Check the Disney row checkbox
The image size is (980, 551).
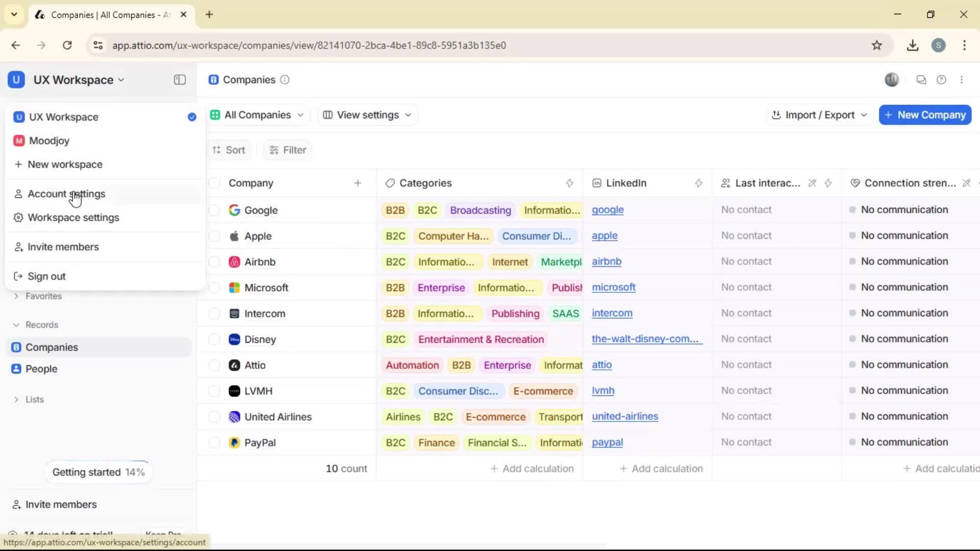[x=214, y=339]
